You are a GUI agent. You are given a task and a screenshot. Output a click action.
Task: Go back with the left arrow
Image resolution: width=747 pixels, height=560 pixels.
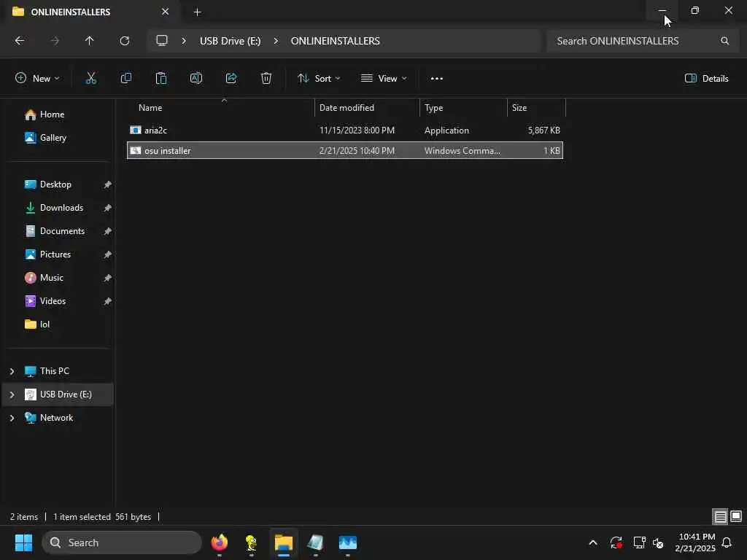pos(20,41)
